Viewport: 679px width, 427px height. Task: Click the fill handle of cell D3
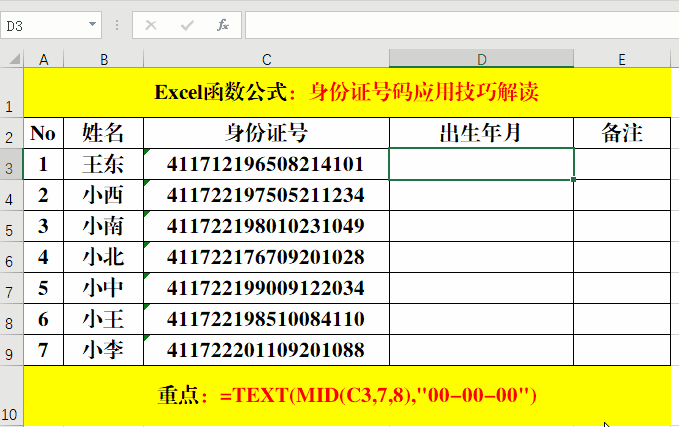tap(573, 179)
